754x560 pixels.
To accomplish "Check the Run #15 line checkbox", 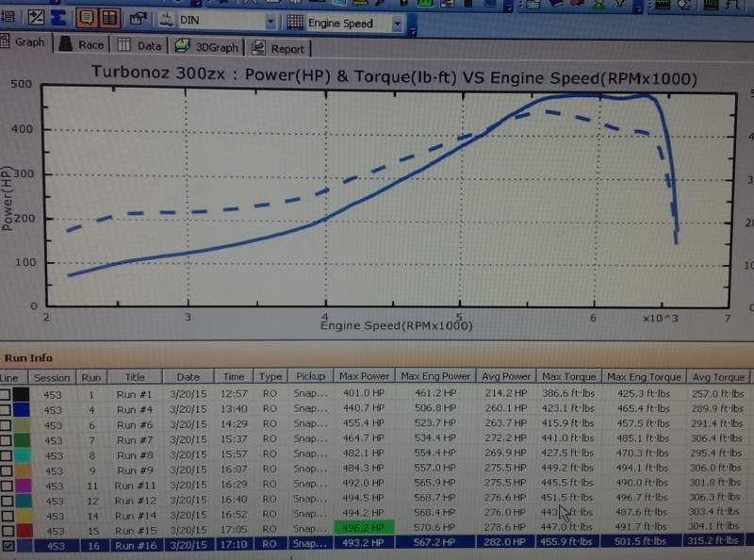I will pyautogui.click(x=8, y=530).
